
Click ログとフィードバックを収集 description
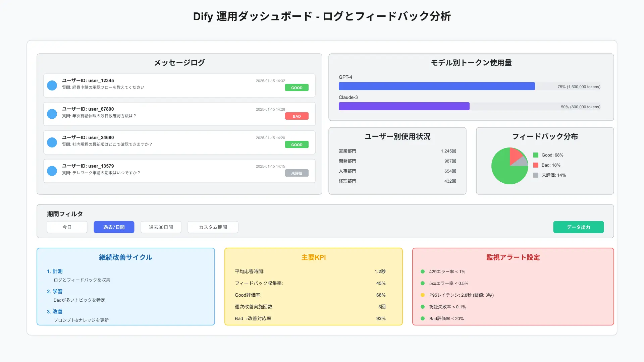[x=82, y=280]
